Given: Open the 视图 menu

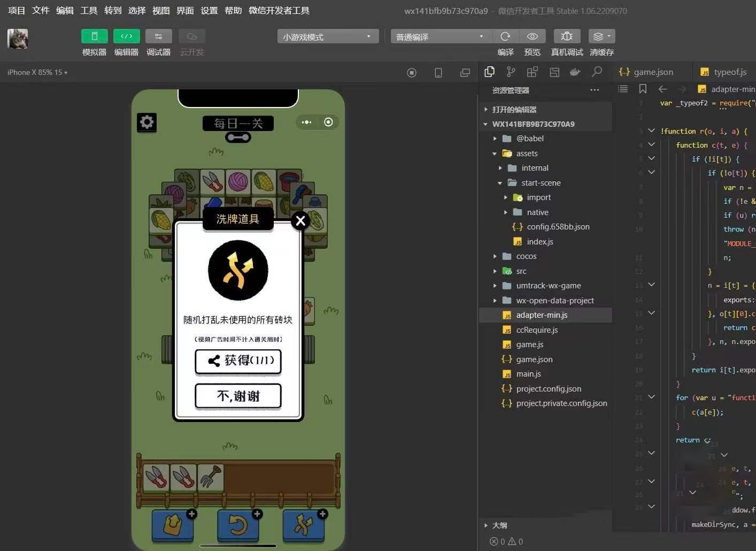Looking at the screenshot, I should [161, 11].
